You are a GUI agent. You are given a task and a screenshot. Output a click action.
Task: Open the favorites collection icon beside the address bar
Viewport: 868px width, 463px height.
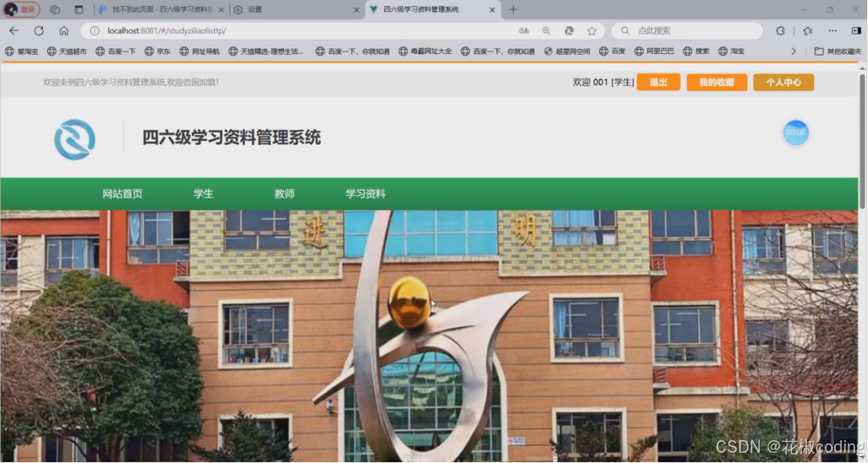(808, 31)
